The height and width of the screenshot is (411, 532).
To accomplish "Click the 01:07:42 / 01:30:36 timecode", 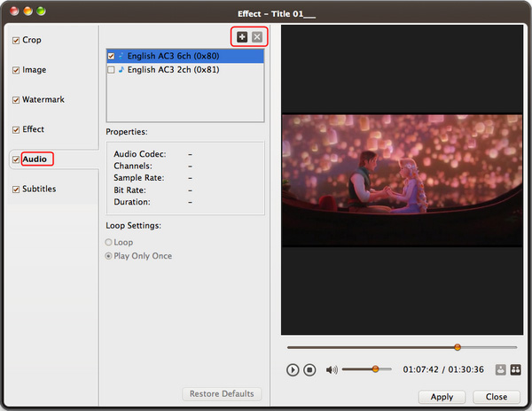I will pyautogui.click(x=443, y=369).
